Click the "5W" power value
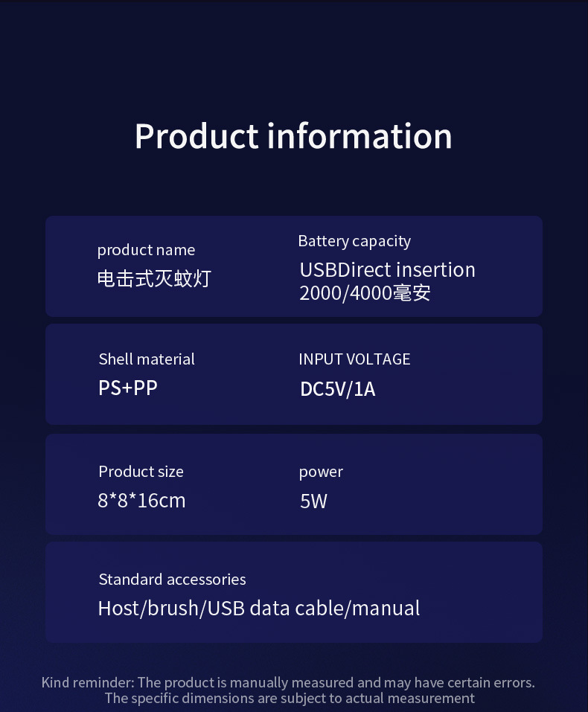Image resolution: width=588 pixels, height=712 pixels. coord(313,501)
